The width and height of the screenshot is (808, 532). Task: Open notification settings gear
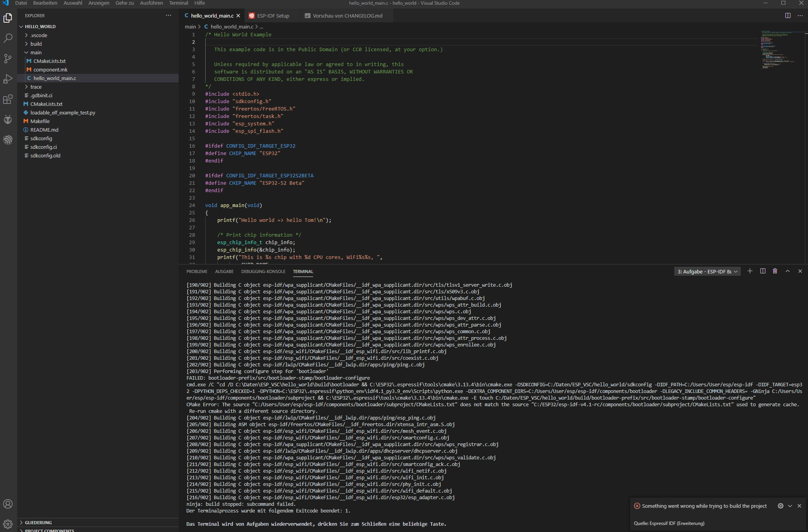781,506
